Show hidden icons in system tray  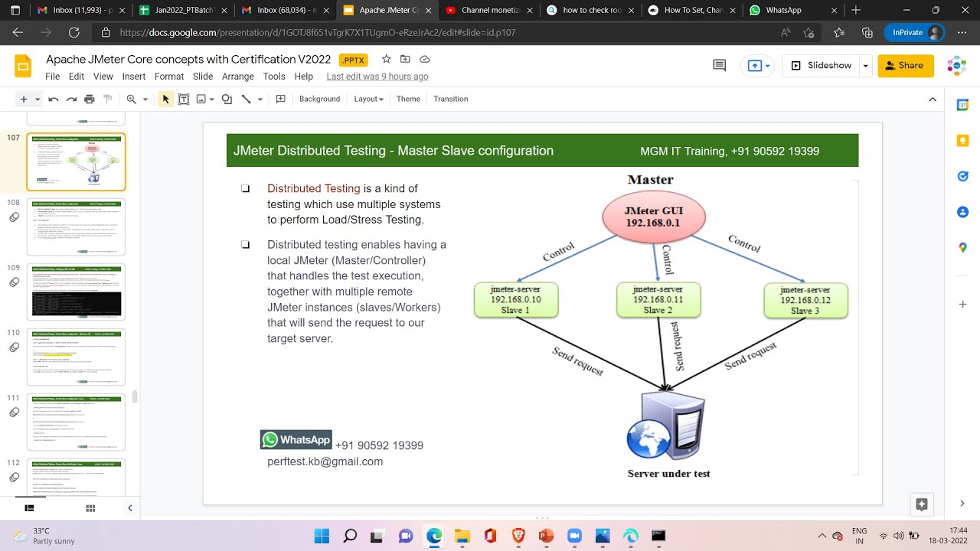click(822, 536)
